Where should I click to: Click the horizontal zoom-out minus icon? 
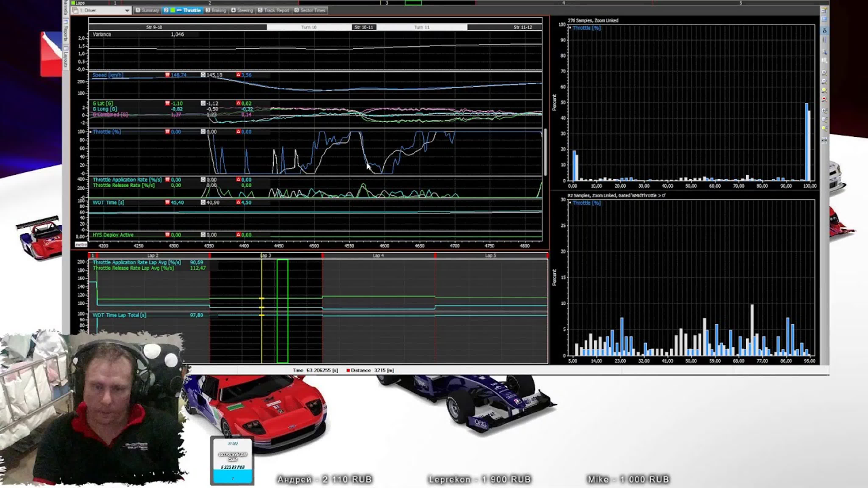click(x=824, y=82)
